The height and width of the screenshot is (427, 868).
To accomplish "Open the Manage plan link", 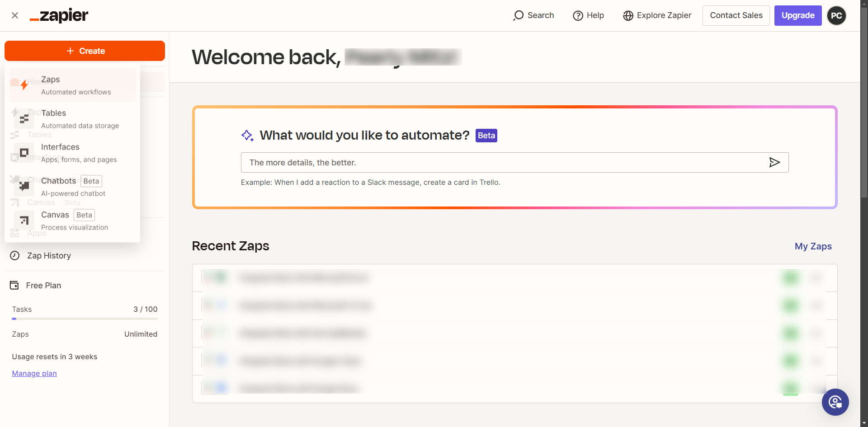I will (x=34, y=373).
